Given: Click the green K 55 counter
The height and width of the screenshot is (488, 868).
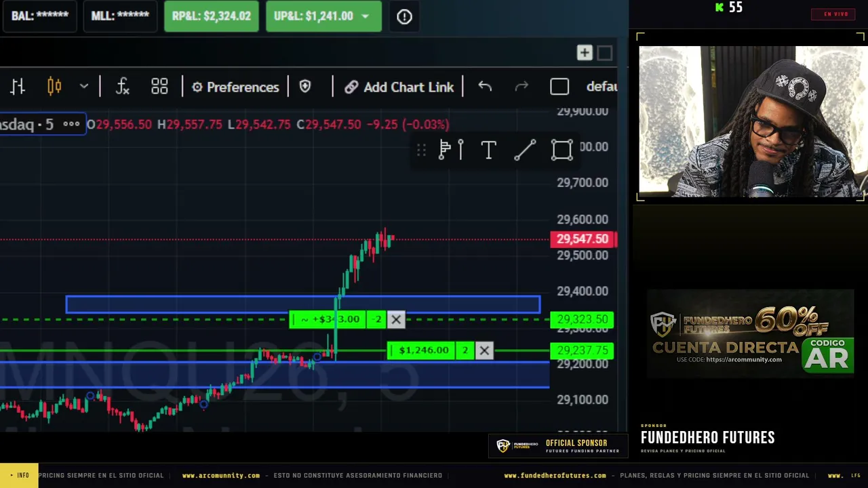Looking at the screenshot, I should pyautogui.click(x=729, y=7).
